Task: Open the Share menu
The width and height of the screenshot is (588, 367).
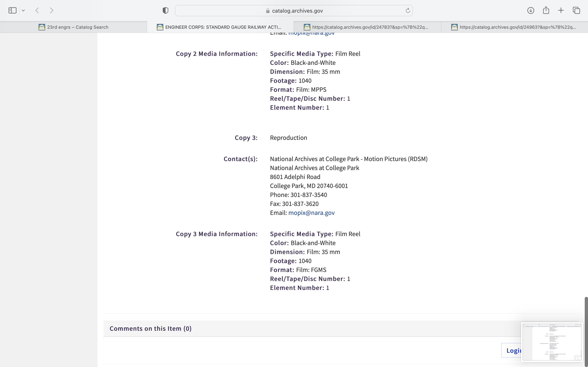Action: 546,10
